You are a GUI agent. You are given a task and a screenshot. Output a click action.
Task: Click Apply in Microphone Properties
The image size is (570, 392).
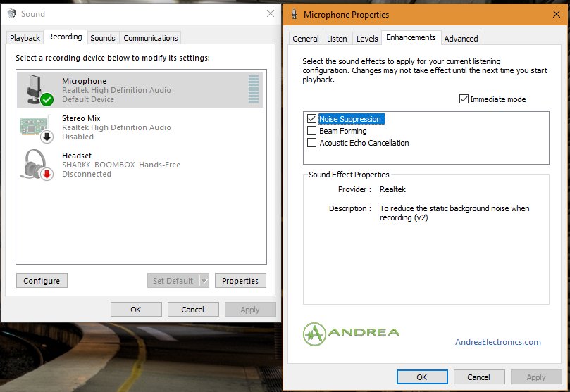[536, 377]
